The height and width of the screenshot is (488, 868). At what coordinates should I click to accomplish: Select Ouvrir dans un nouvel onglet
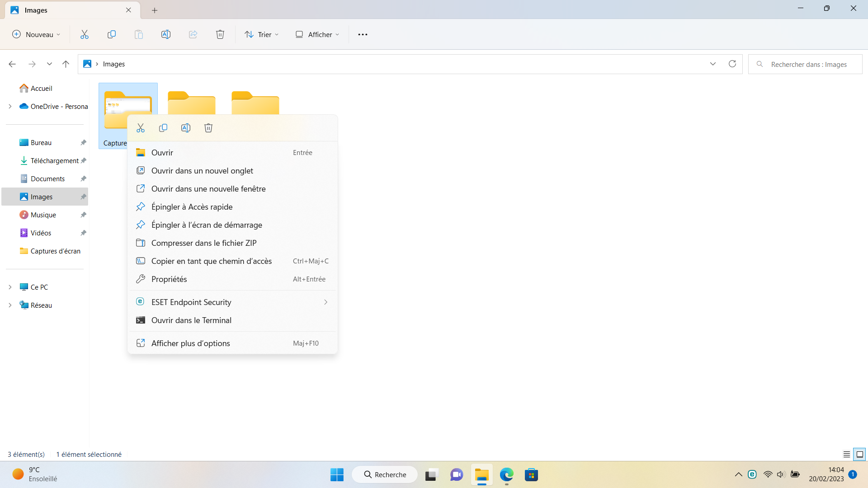[232, 171]
